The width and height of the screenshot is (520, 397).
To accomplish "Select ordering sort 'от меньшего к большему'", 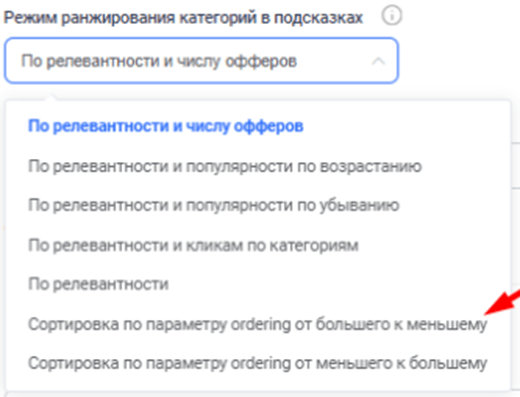I will (x=257, y=363).
